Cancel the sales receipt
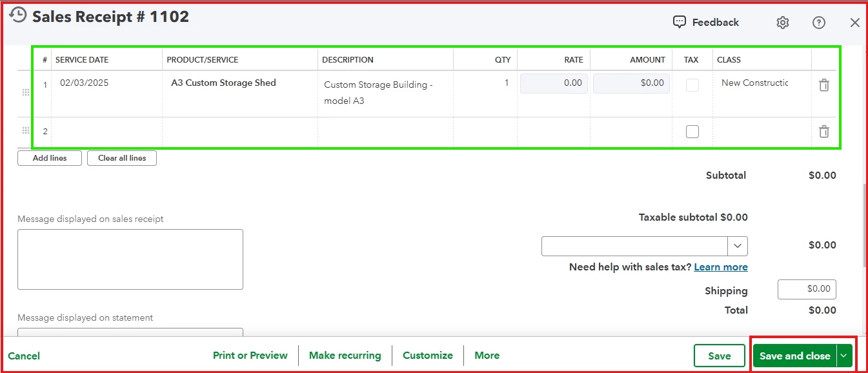 24,356
